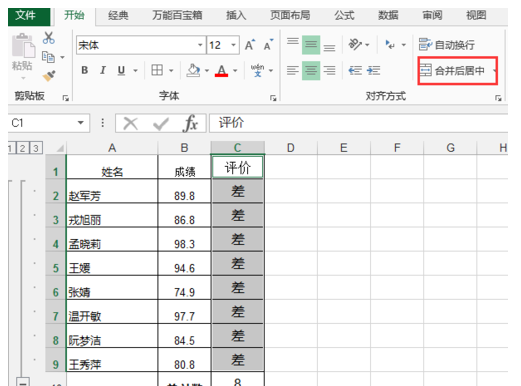This screenshot has width=521, height=386.
Task: Switch to the 公式 tab
Action: point(344,15)
